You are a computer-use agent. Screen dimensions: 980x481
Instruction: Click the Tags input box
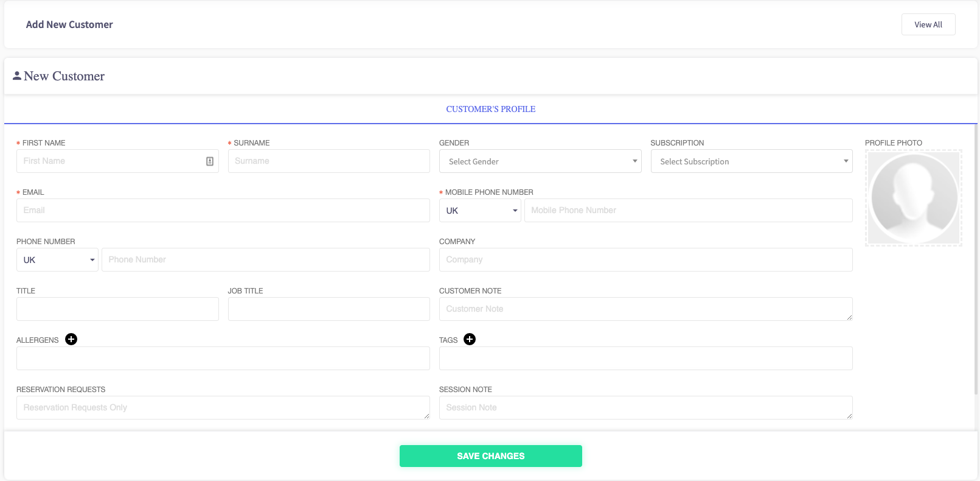tap(646, 359)
